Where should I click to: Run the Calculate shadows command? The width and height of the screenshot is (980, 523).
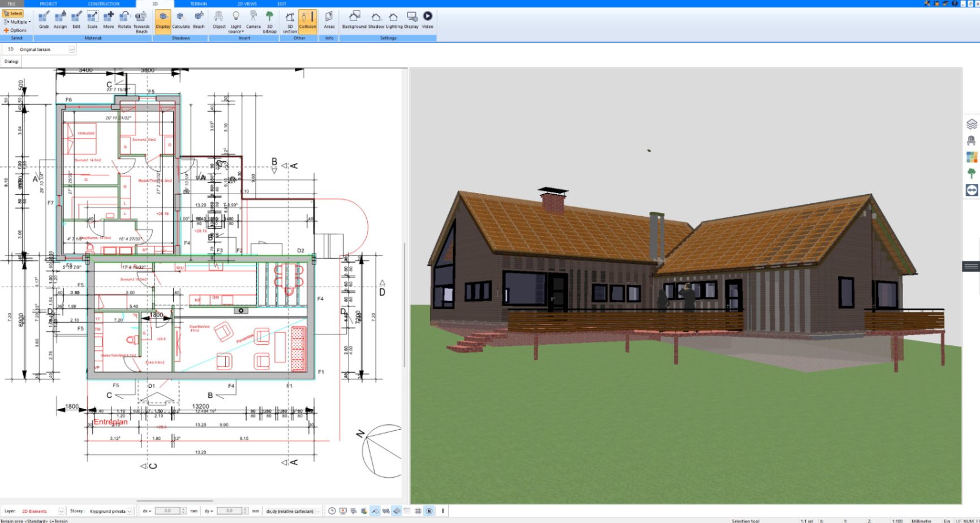click(181, 20)
